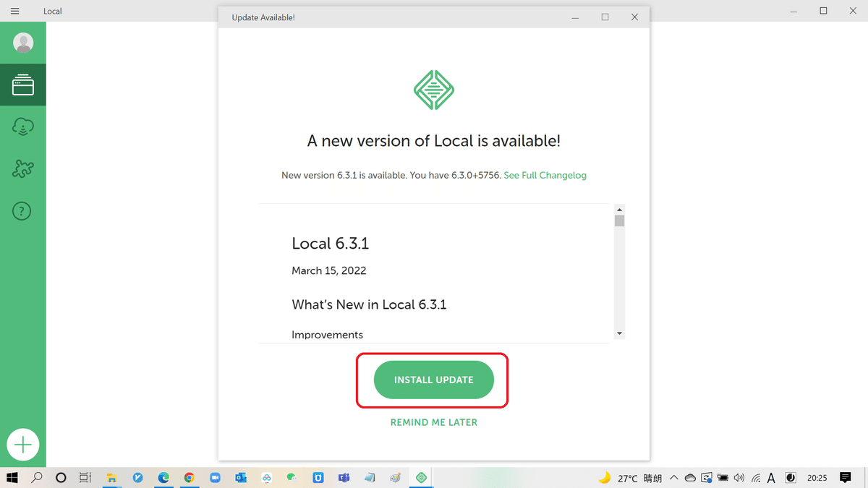The width and height of the screenshot is (868, 488).
Task: Open the clock showing 20:25
Action: [x=817, y=478]
